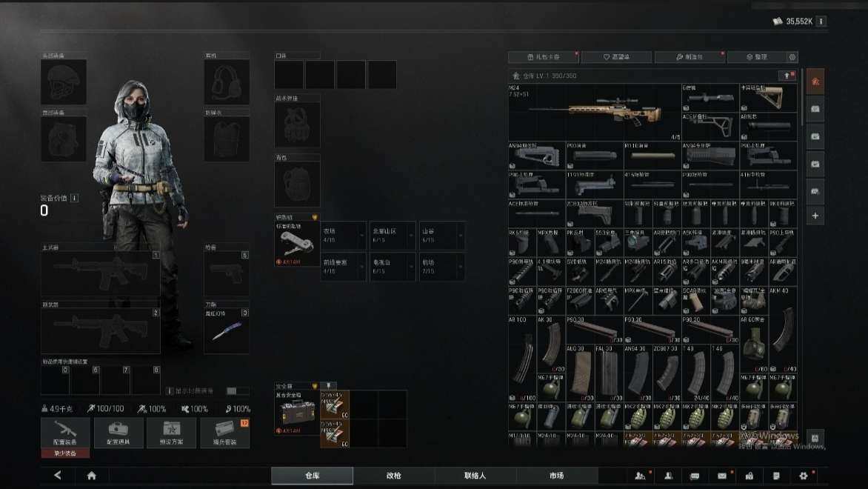This screenshot has width=868, height=489.
Task: Open sort settings gear beside 整理
Action: click(x=792, y=57)
